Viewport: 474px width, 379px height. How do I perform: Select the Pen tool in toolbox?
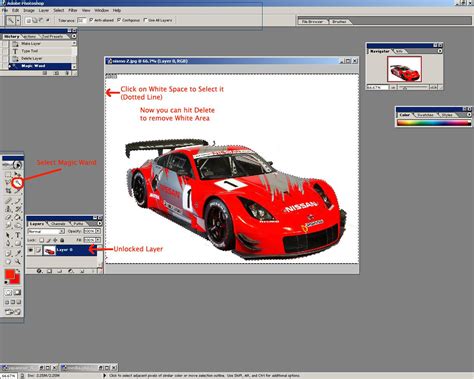point(8,243)
